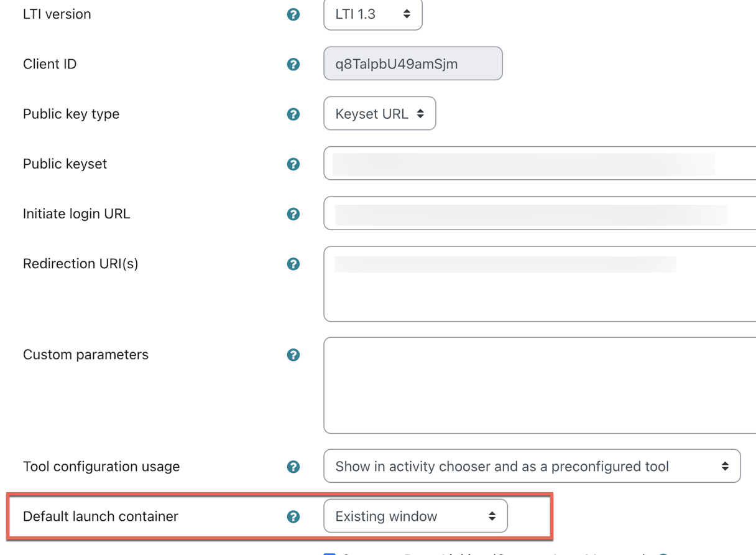Open help for Custom parameters
The image size is (756, 555).
pyautogui.click(x=293, y=355)
